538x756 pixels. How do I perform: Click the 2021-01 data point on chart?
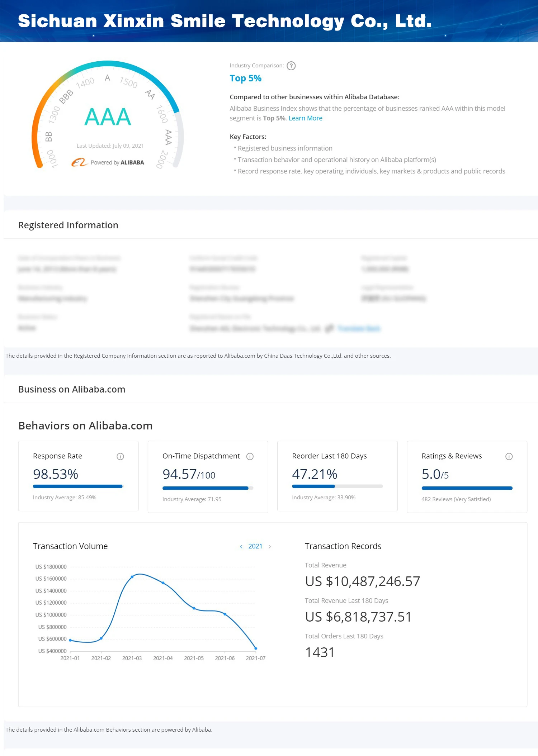click(70, 640)
